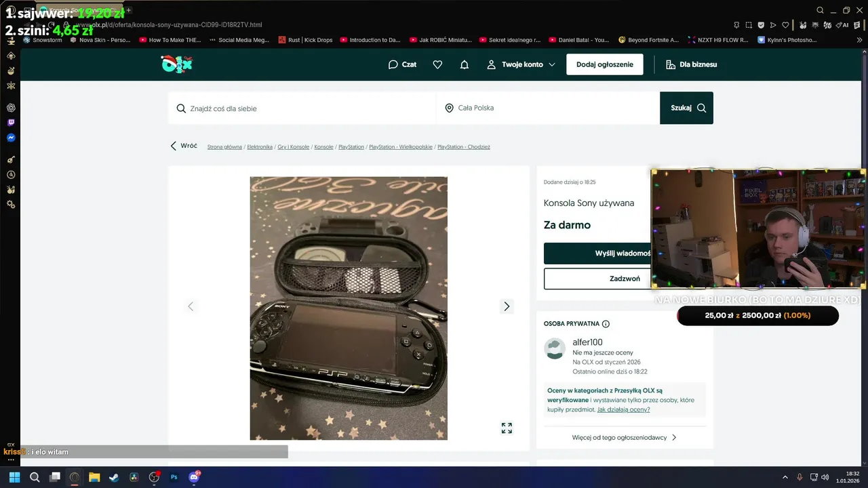The image size is (868, 488).
Task: Open 'PlayStation - Wielkopolskie' breadcrumb
Action: (401, 147)
